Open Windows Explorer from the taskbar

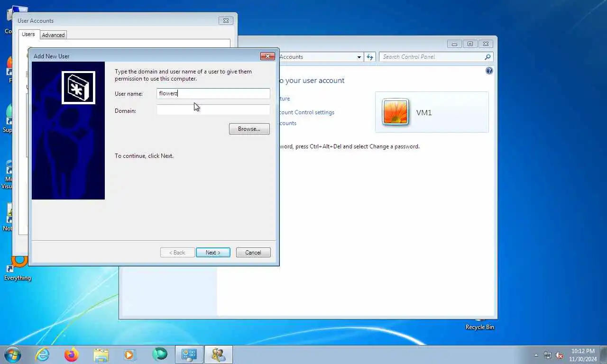coord(101,355)
